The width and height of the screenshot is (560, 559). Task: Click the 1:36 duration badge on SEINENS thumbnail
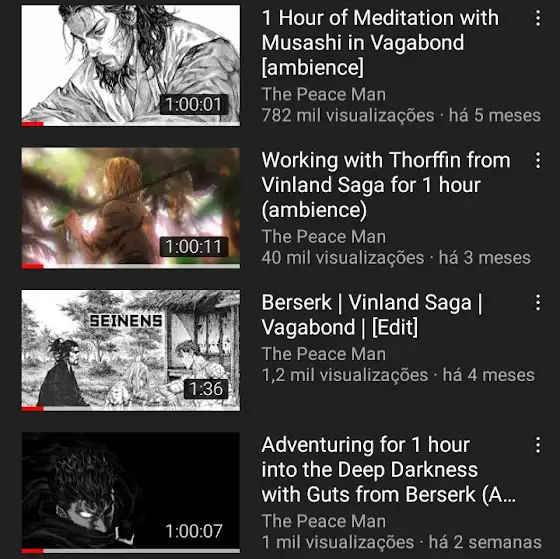click(x=206, y=389)
